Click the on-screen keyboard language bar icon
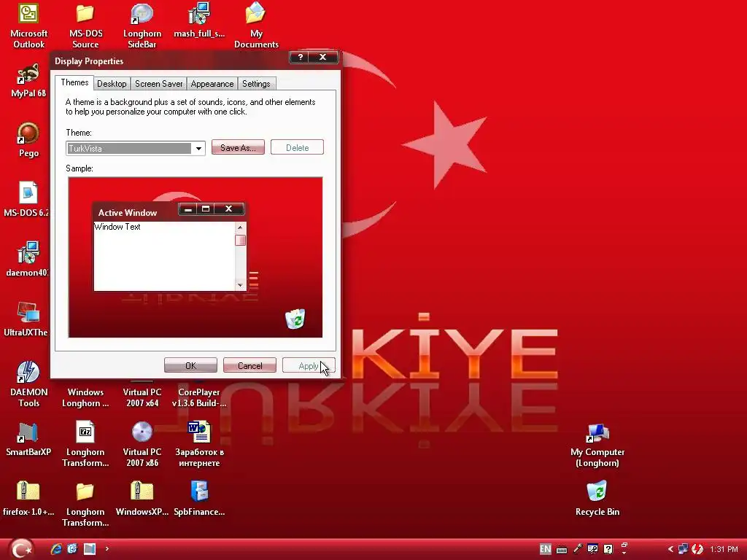 pyautogui.click(x=562, y=550)
